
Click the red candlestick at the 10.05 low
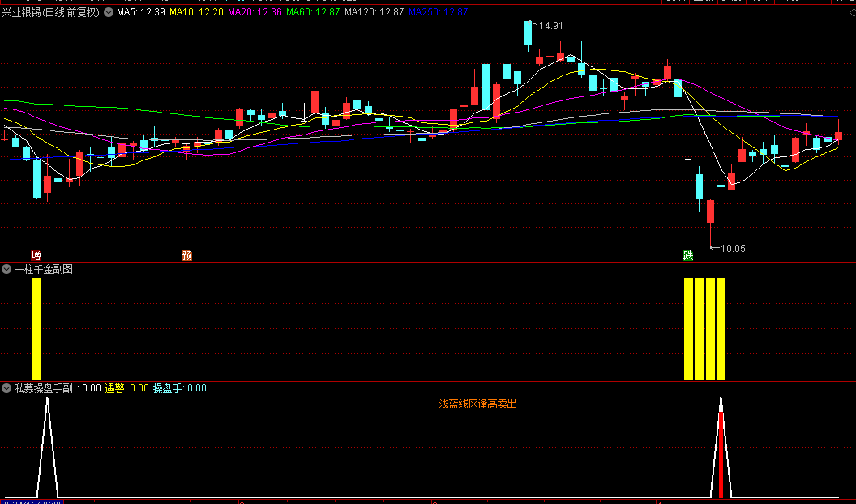pos(710,211)
